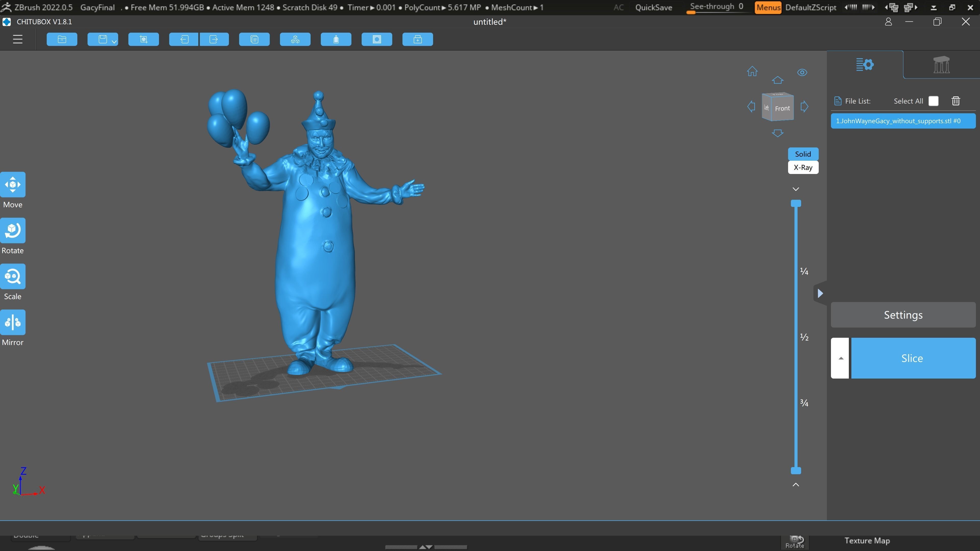Screen dimensions: 980x551
Task: Click the top handle of layer slider
Action: tap(796, 204)
